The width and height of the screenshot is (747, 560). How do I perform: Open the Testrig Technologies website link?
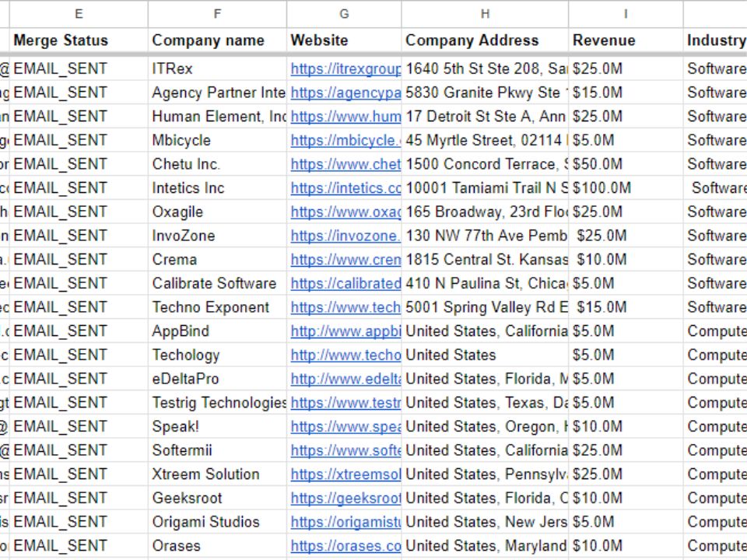coord(345,403)
